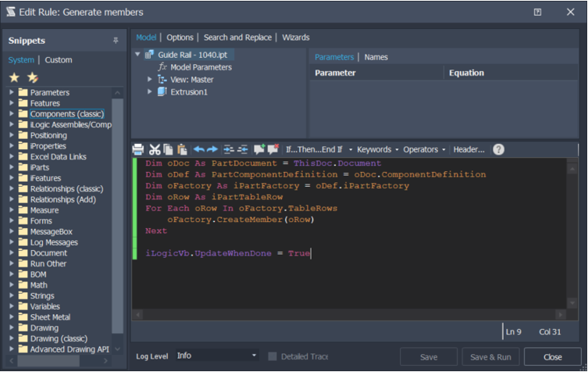Click the Comment selected lines icon
Image resolution: width=588 pixels, height=372 pixels.
pyautogui.click(x=259, y=149)
